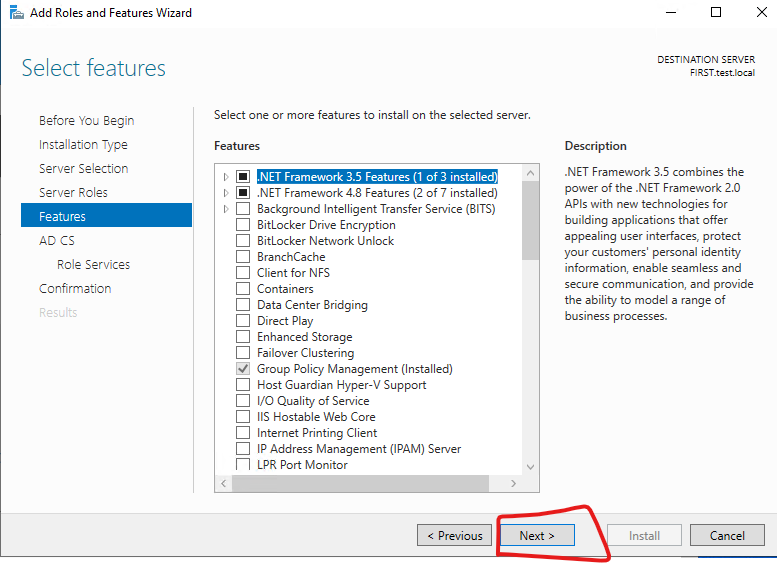Tick I/O Quality of Service checkbox
This screenshot has width=777, height=563.
tap(243, 400)
